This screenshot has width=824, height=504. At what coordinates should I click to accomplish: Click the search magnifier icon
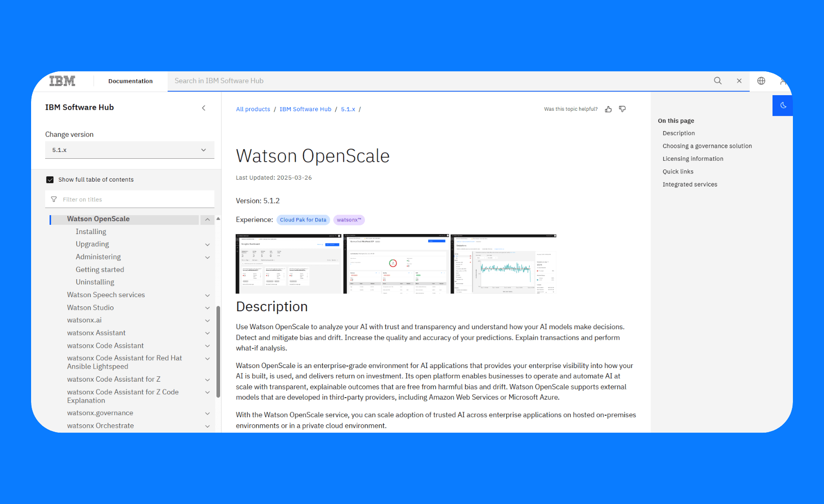tap(718, 81)
